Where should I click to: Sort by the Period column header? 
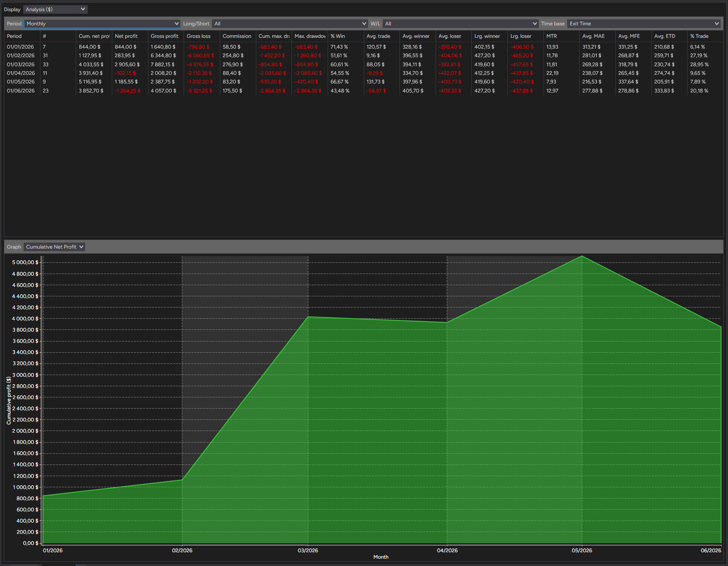(x=22, y=36)
